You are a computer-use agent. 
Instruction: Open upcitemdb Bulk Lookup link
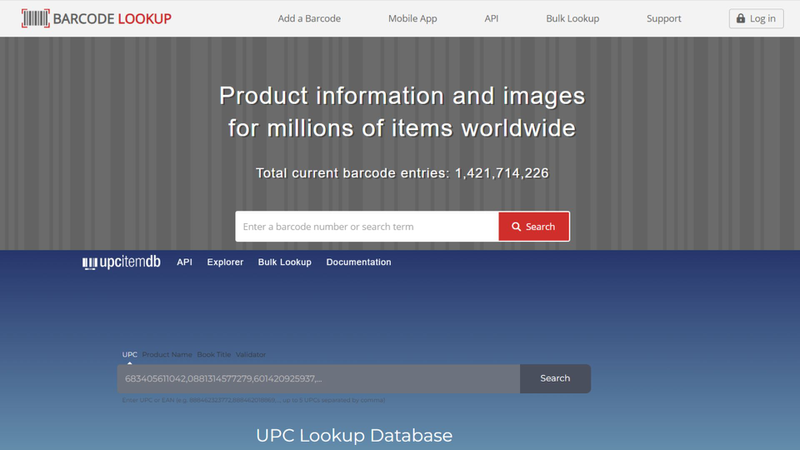click(x=285, y=262)
